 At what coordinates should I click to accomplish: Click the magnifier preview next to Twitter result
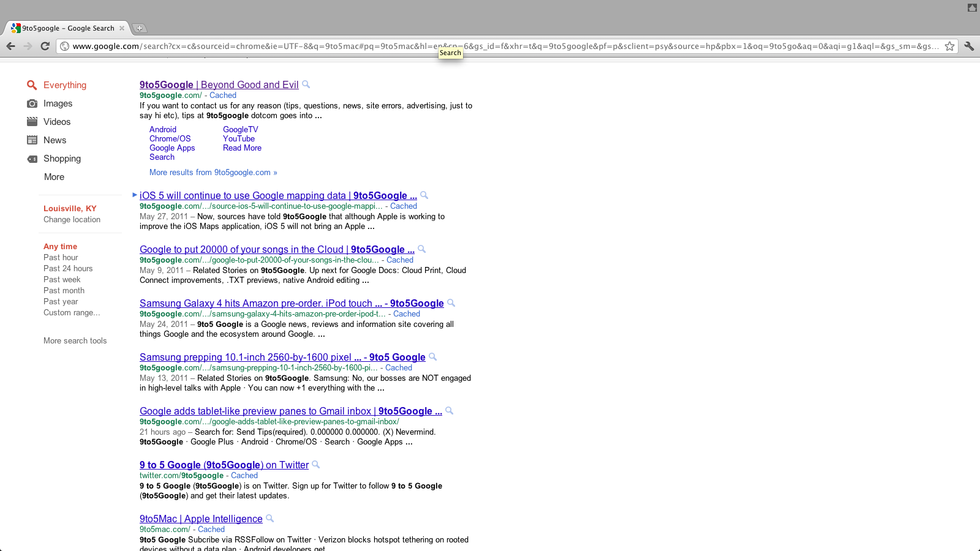[316, 465]
